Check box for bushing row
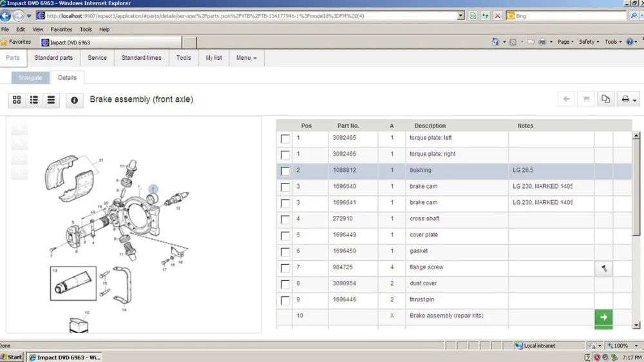Image resolution: width=644 pixels, height=362 pixels. click(285, 171)
